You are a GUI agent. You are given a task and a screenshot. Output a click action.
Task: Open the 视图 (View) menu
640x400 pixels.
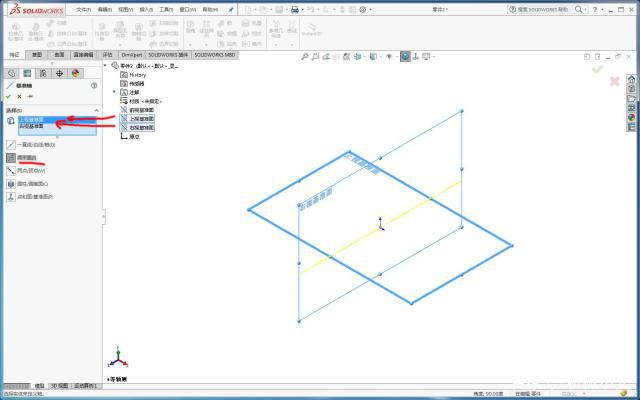tap(126, 9)
